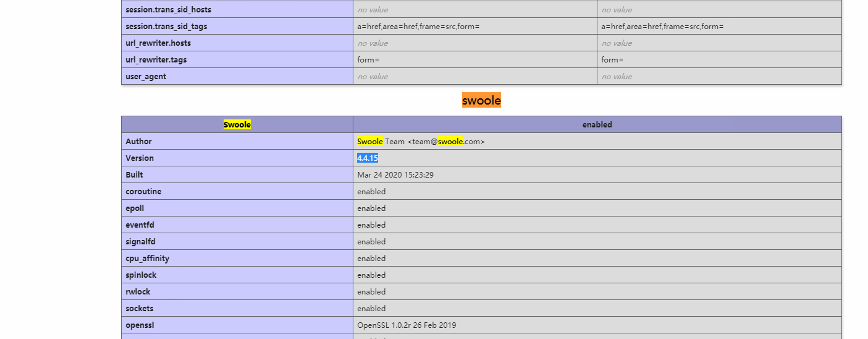Click the url_rewriter.tags directive
868x339 pixels.
[156, 59]
